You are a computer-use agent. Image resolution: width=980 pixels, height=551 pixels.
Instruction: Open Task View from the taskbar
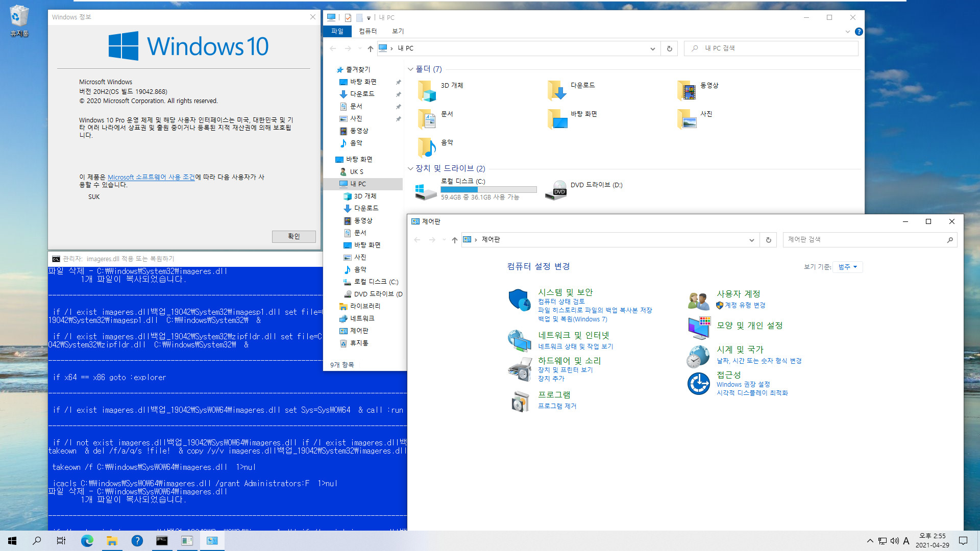(61, 541)
